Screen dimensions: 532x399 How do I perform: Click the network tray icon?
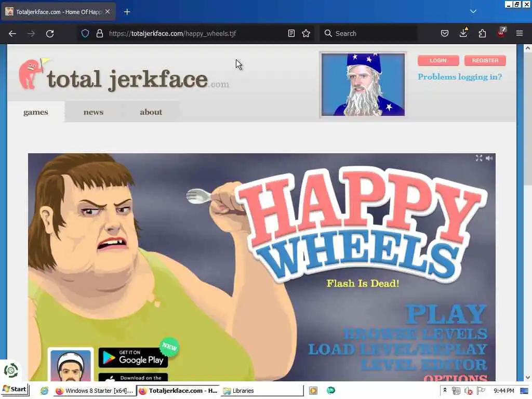456,391
